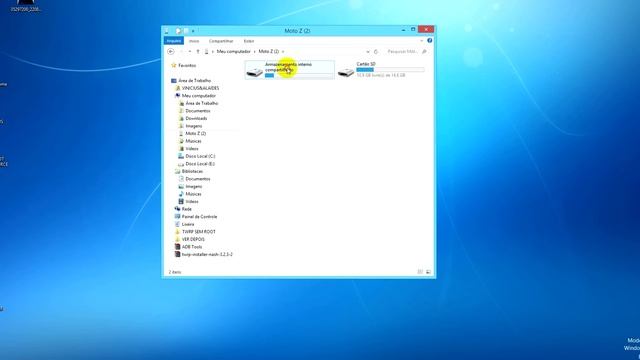Open address bar history dropdown

tap(368, 52)
